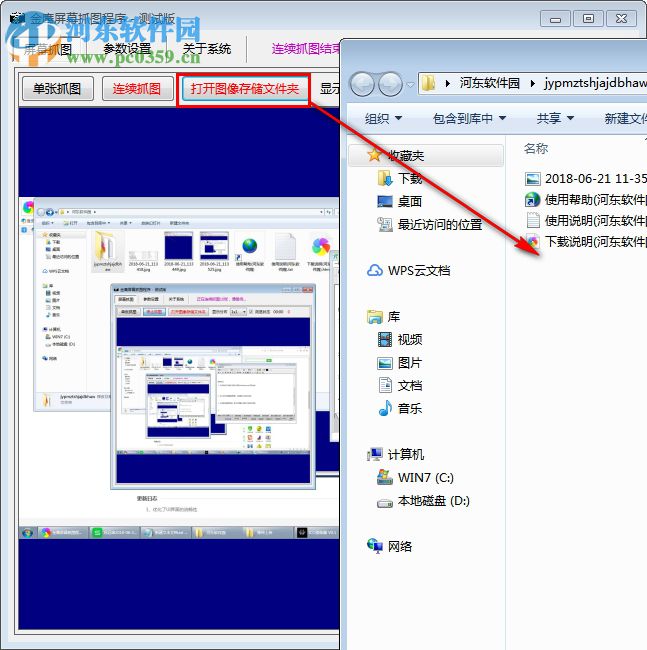Image resolution: width=647 pixels, height=650 pixels.
Task: Click the 音乐 music note icon
Action: (x=385, y=408)
